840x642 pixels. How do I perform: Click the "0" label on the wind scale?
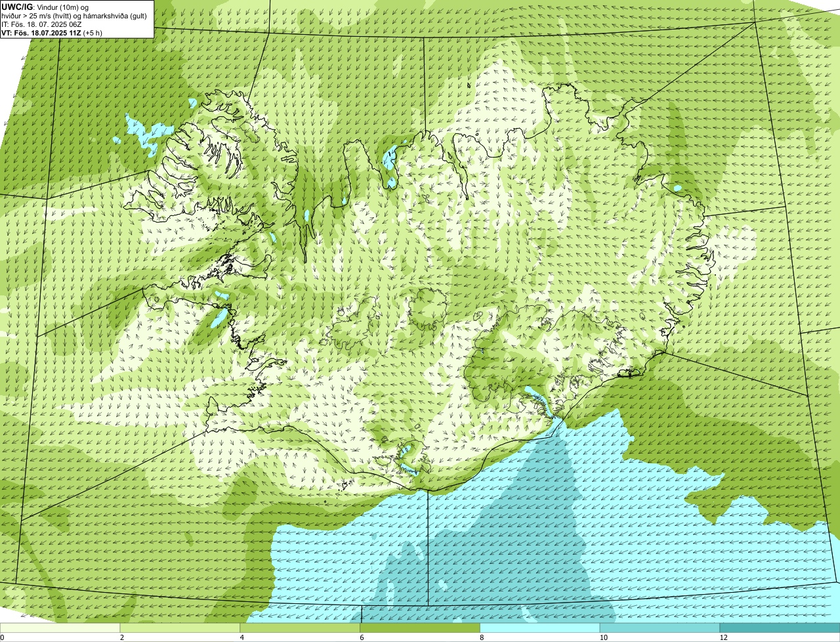[x=2, y=637]
